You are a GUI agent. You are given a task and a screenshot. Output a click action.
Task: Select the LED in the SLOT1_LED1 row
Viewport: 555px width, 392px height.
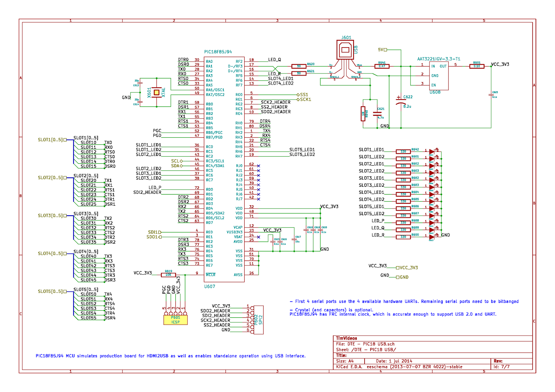click(432, 151)
